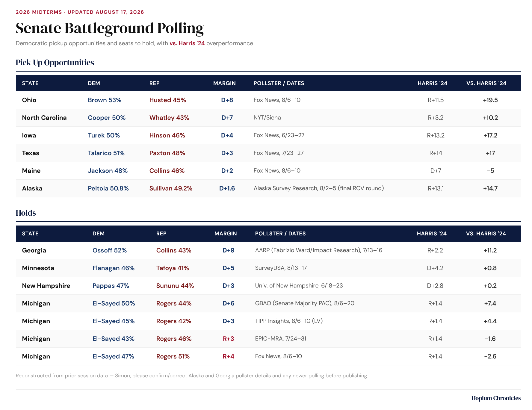Select the Ohio row state name
The height and width of the screenshot is (410, 532).
click(29, 100)
